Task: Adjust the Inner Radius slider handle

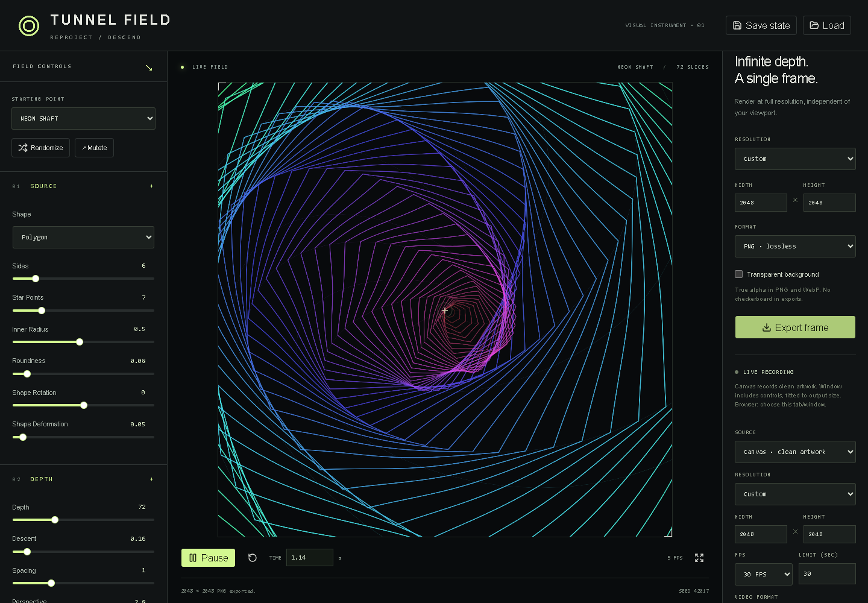Action: pyautogui.click(x=80, y=342)
